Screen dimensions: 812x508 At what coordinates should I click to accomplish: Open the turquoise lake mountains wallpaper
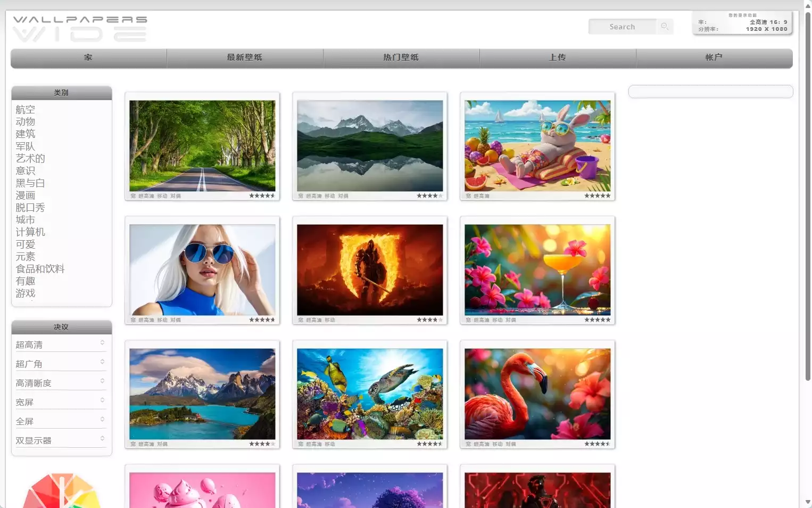(x=202, y=394)
